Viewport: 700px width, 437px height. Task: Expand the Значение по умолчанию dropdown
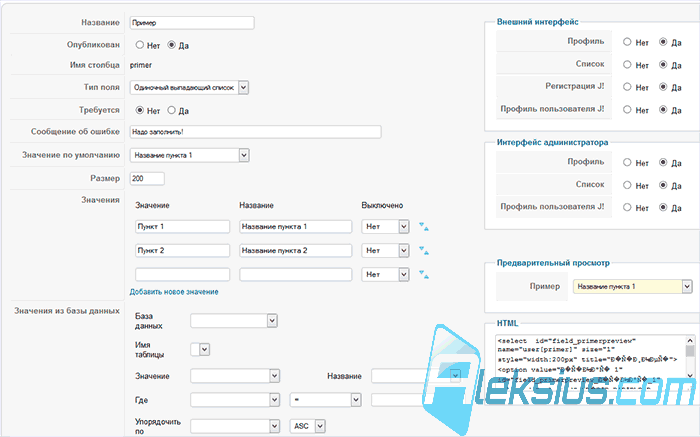[190, 155]
